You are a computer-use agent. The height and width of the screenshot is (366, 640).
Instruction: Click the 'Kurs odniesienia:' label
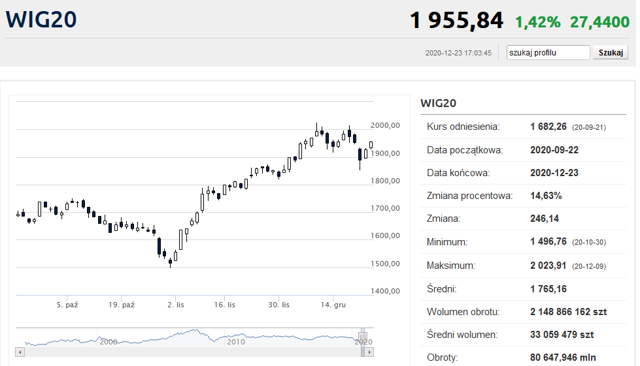coord(463,127)
